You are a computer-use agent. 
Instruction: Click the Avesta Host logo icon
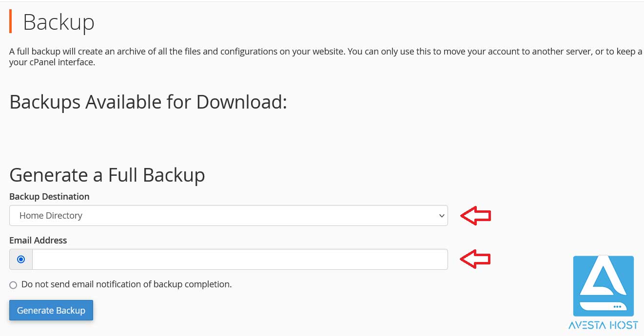tap(604, 286)
